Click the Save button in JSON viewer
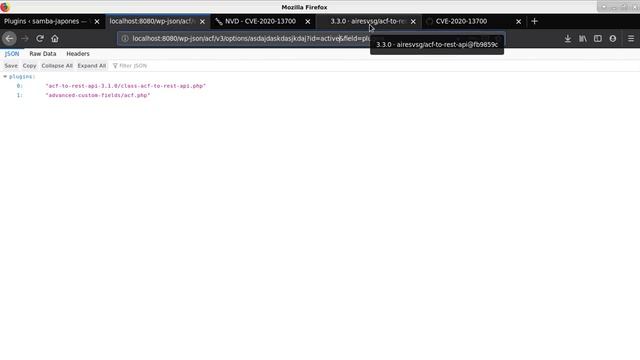Viewport: 640px width, 360px height. click(x=11, y=66)
